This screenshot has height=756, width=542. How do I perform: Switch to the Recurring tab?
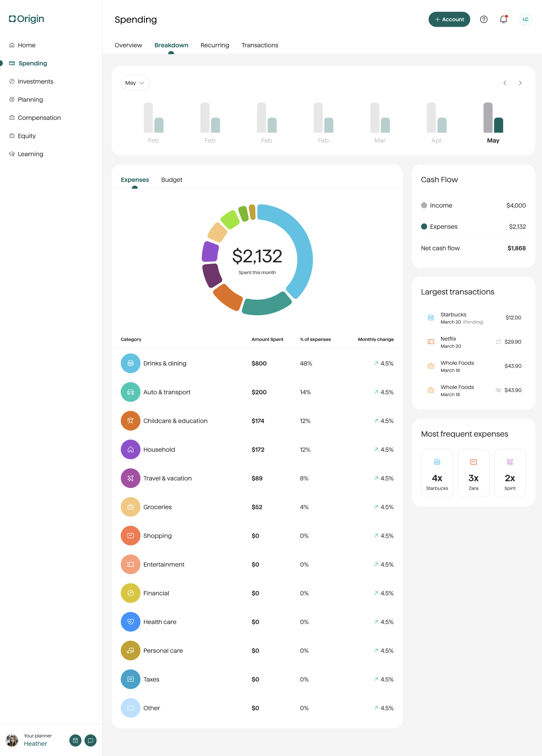215,45
